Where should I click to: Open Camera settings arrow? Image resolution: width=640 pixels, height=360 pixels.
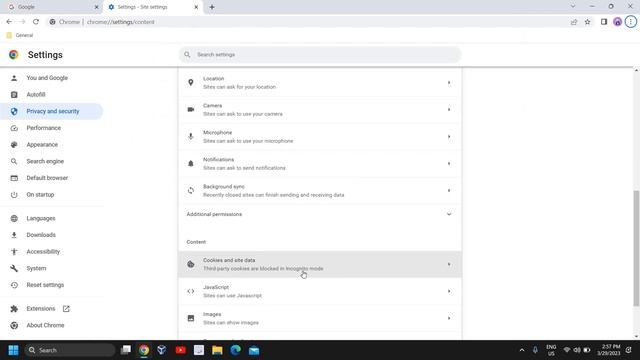[449, 109]
